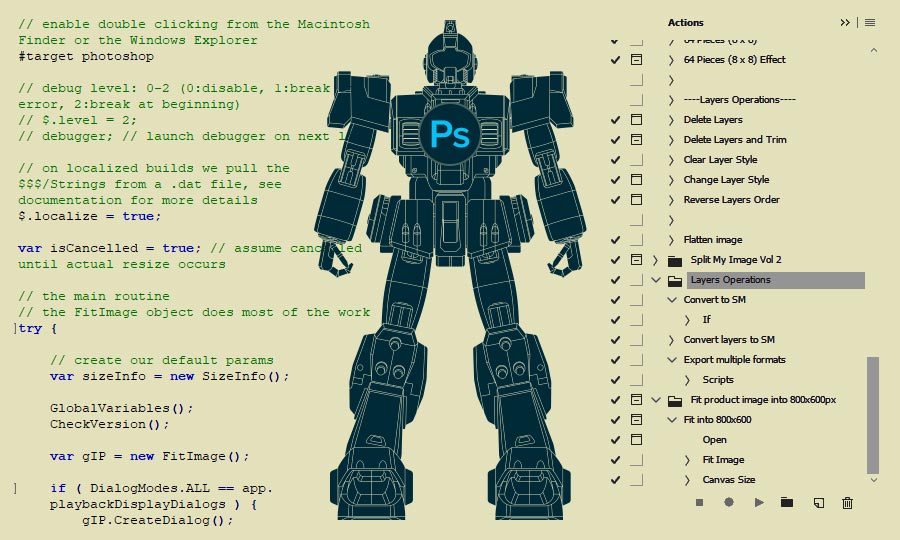Expand the Split My Image Vol 2 set
The image size is (900, 540).
pyautogui.click(x=655, y=260)
